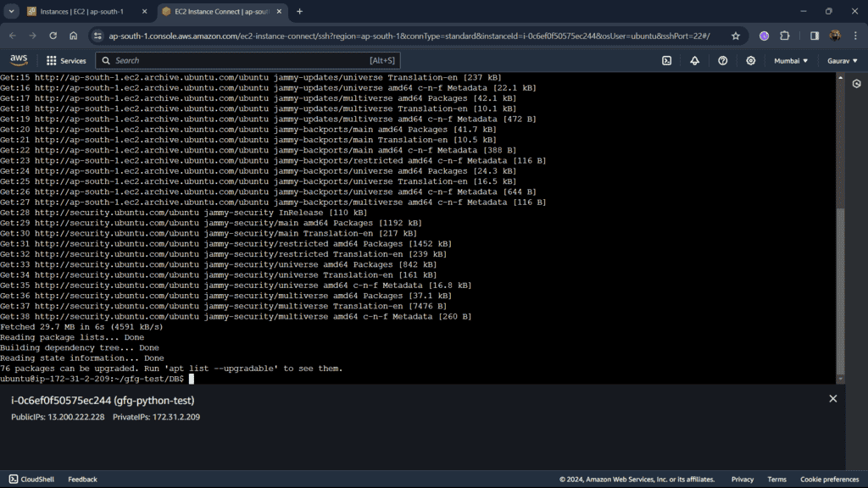The height and width of the screenshot is (488, 868).
Task: Open the Services grid menu
Action: 66,61
